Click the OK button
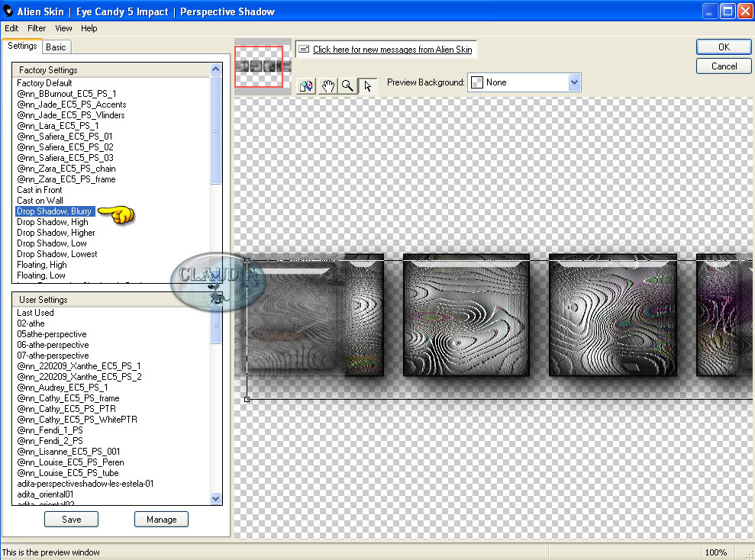 pyautogui.click(x=723, y=47)
